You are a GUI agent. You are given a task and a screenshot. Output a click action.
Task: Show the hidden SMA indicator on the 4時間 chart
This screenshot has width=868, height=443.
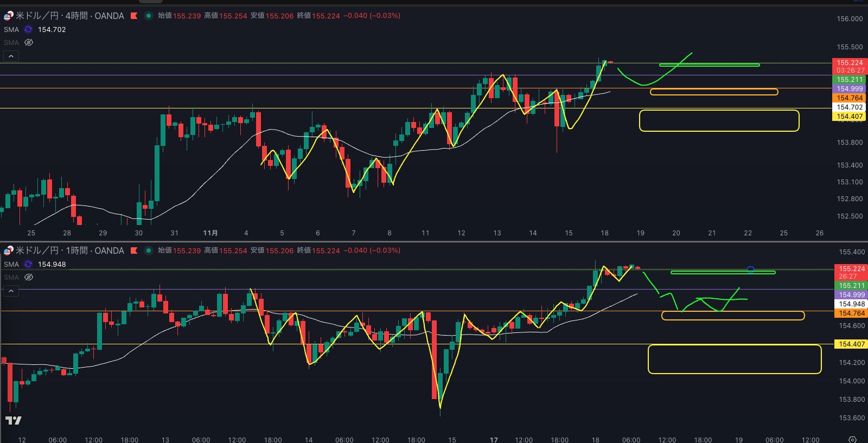(x=29, y=42)
